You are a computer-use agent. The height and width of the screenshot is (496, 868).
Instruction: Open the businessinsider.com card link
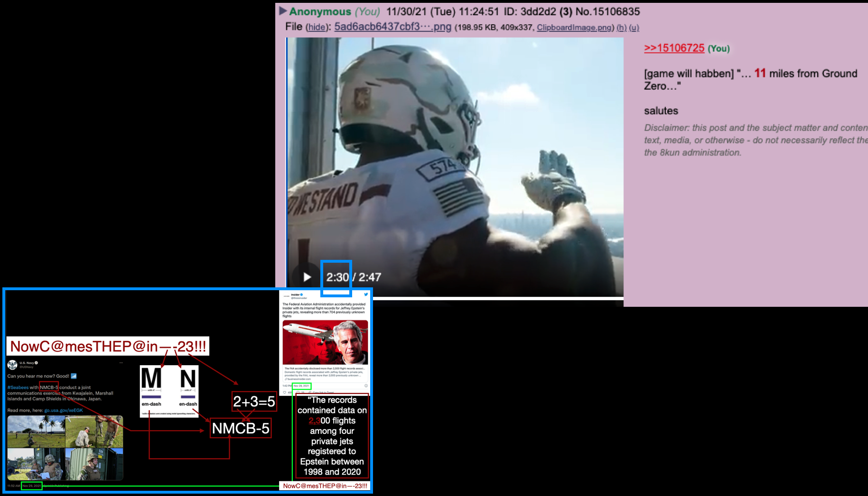click(x=299, y=379)
